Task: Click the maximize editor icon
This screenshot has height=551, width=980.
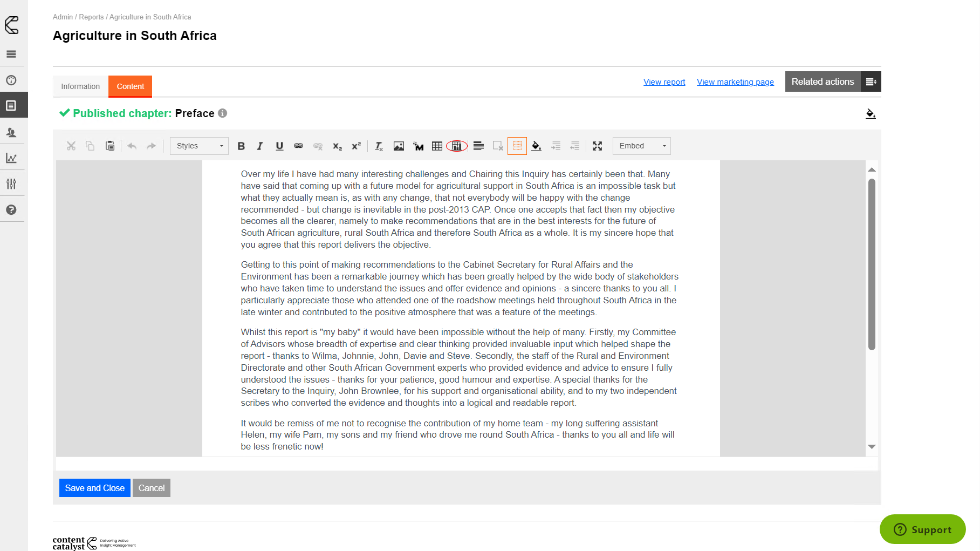Action: click(597, 146)
